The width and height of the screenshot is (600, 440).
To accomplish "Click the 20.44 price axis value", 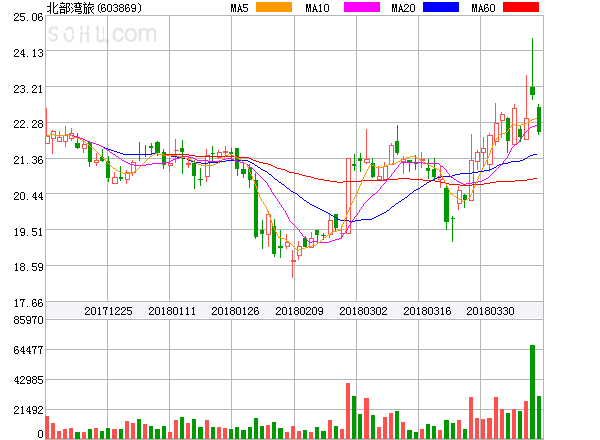I will 28,196.
